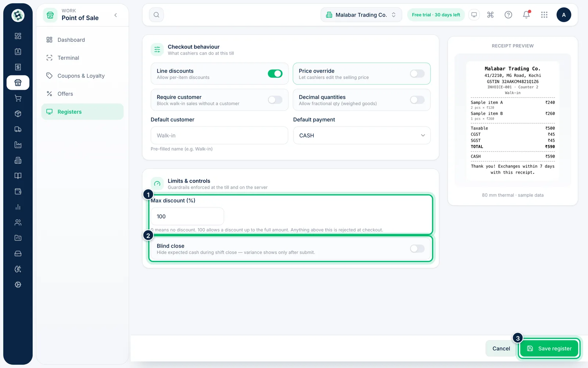Click the receipt dollar icon in left rail
Viewport: 588px width, 368px height.
pyautogui.click(x=18, y=67)
